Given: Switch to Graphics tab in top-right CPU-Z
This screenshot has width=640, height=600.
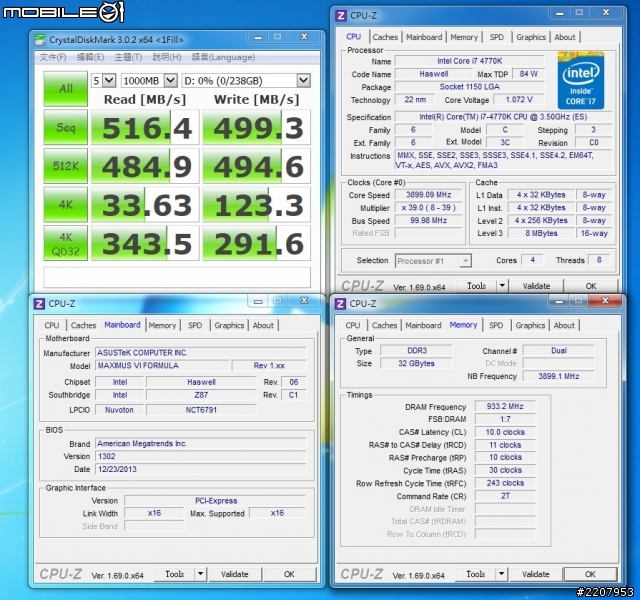Looking at the screenshot, I should click(x=531, y=37).
